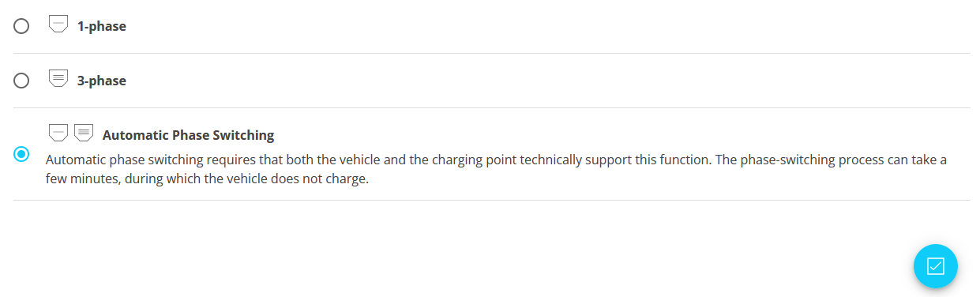Click the divider below the automatic switching description
The height and width of the screenshot is (297, 980).
click(x=492, y=200)
